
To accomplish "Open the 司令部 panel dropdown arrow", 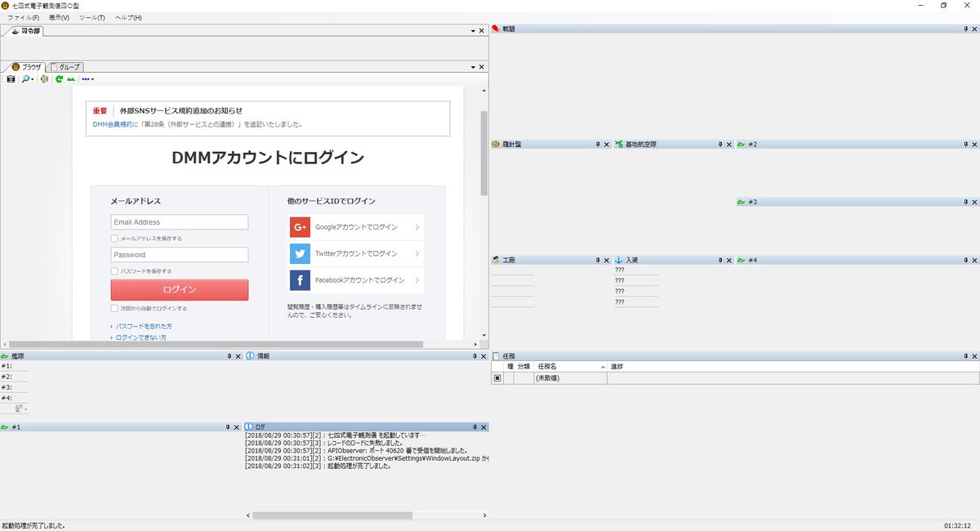I will (x=474, y=30).
